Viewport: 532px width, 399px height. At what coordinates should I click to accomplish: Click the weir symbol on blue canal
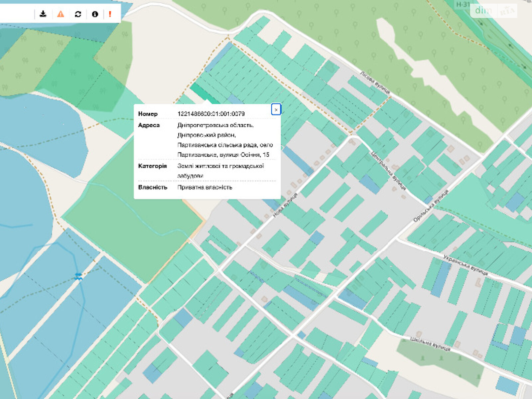tap(78, 276)
